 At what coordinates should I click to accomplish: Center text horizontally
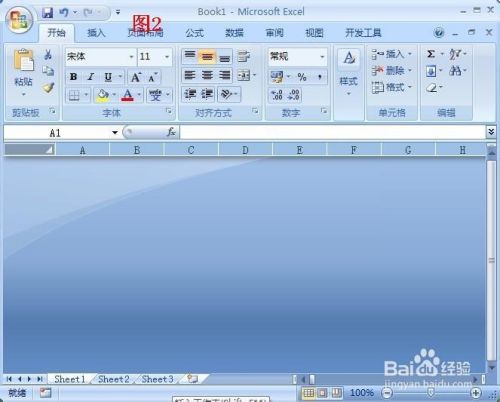(x=207, y=75)
